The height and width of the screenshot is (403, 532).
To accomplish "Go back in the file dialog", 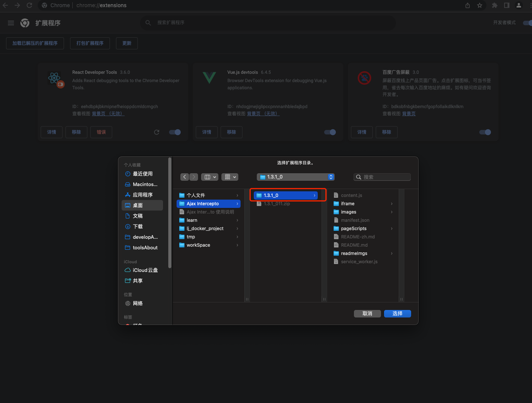I will pyautogui.click(x=184, y=177).
